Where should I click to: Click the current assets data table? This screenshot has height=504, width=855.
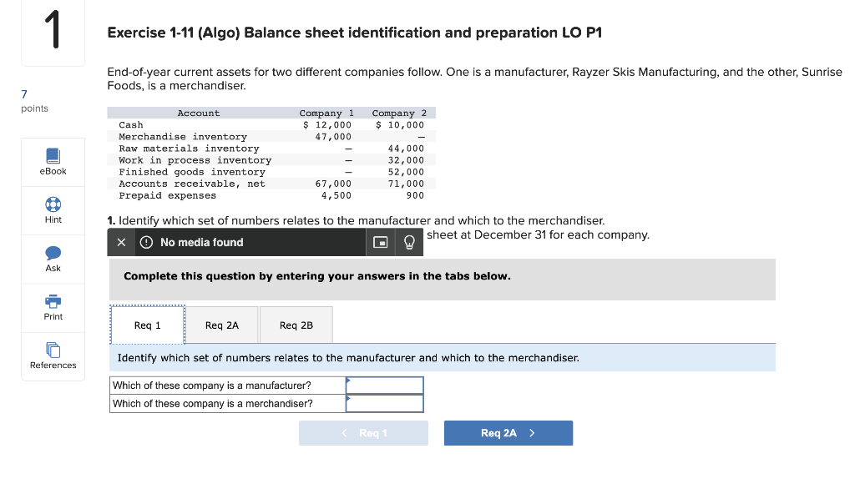tap(271, 154)
